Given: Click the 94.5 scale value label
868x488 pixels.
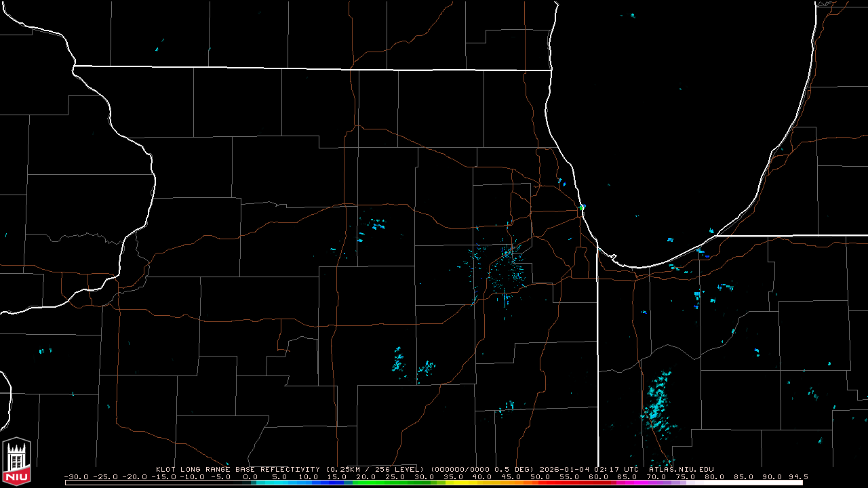Looking at the screenshot, I should (x=798, y=476).
